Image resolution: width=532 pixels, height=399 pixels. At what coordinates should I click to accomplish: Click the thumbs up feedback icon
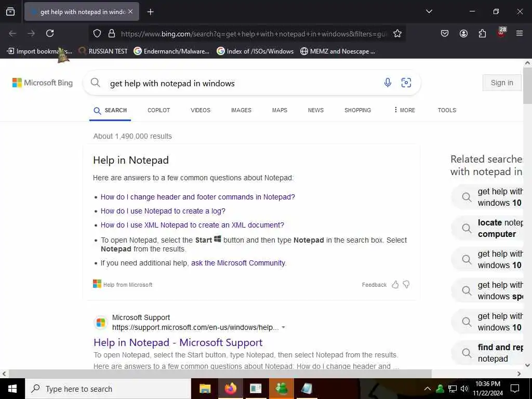pos(395,284)
